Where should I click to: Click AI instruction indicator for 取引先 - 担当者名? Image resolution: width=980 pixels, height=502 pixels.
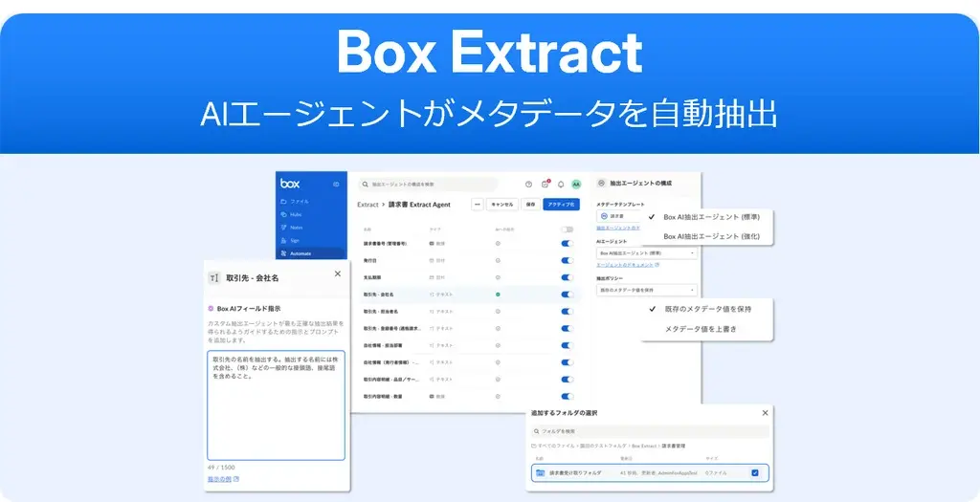pos(498,311)
